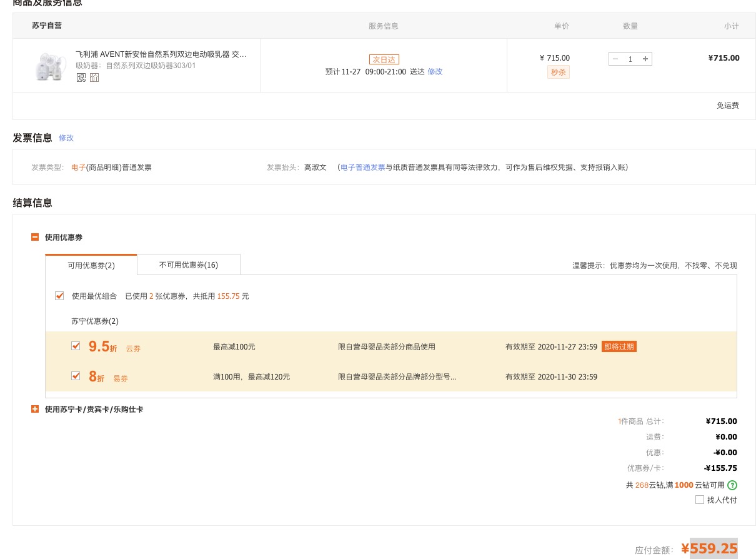Viewport: 756px width, 559px height.
Task: Switch to the 可用优惠券(2) tab
Action: (91, 265)
